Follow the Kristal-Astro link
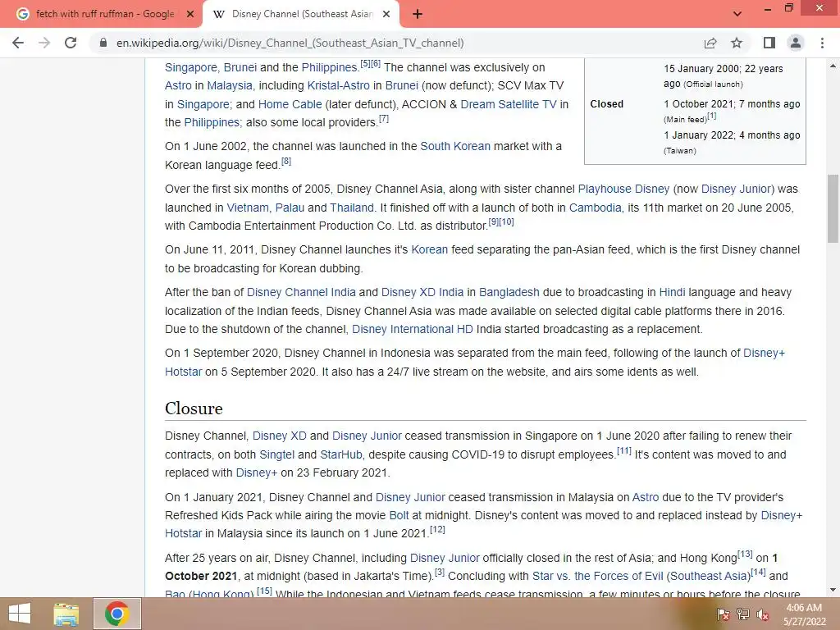Image resolution: width=840 pixels, height=630 pixels. 338,85
